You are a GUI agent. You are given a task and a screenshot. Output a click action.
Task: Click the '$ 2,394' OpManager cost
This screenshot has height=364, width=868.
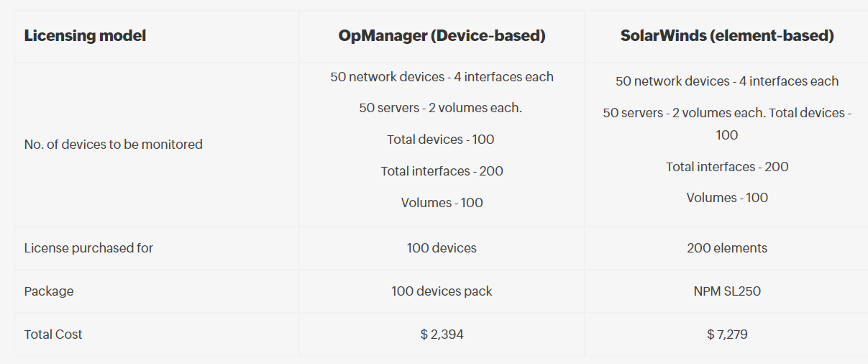(442, 335)
